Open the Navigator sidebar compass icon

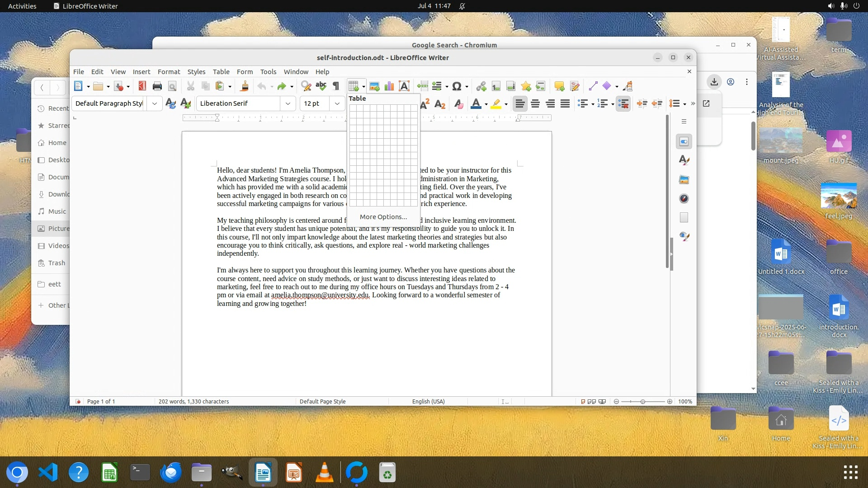pos(684,198)
